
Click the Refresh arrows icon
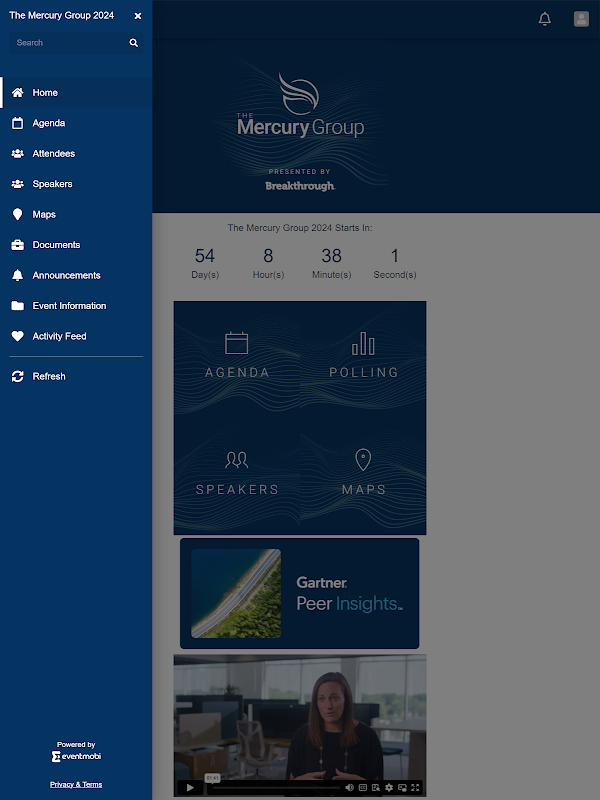(x=17, y=377)
